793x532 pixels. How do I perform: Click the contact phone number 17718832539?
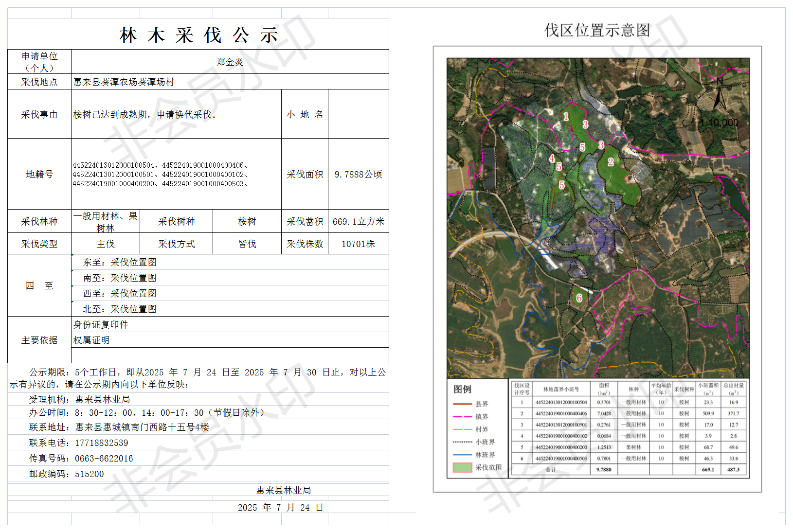(102, 443)
